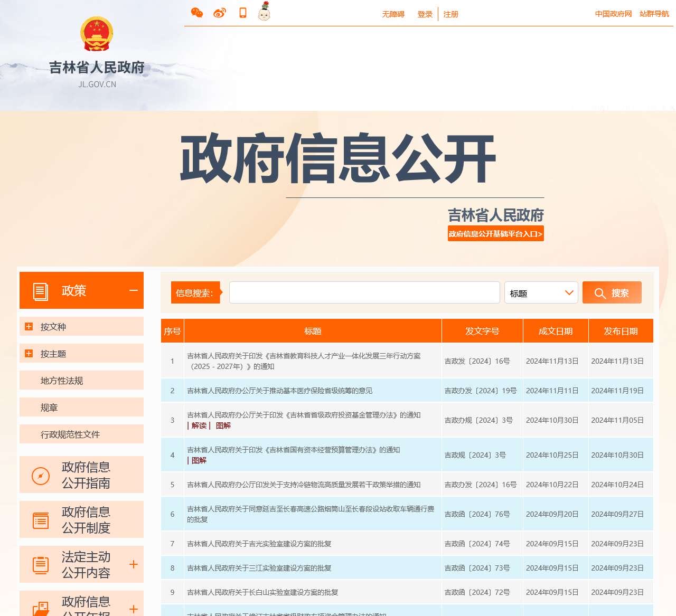Click the 登录 link
The width and height of the screenshot is (676, 616).
click(x=425, y=14)
